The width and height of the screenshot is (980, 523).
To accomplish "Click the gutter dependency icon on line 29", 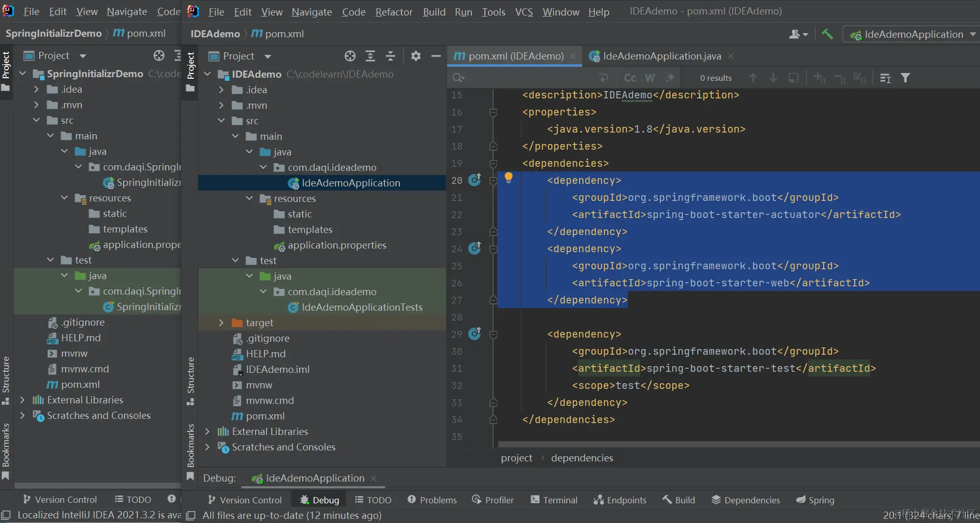I will tap(474, 333).
